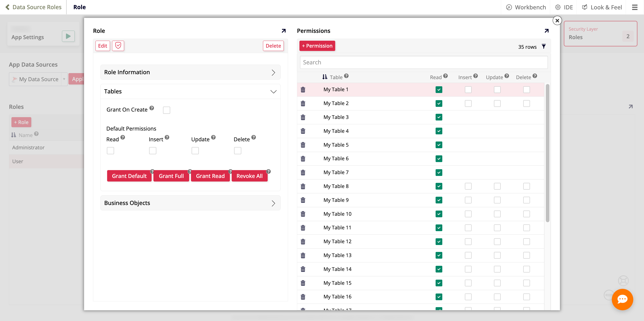The height and width of the screenshot is (321, 644).
Task: Run the App Settings play button
Action: tap(68, 36)
